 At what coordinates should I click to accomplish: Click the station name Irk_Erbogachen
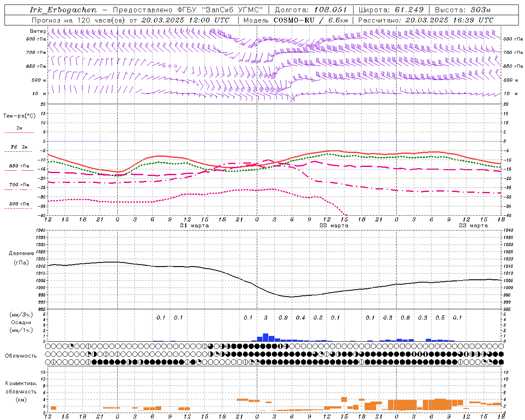coord(63,10)
